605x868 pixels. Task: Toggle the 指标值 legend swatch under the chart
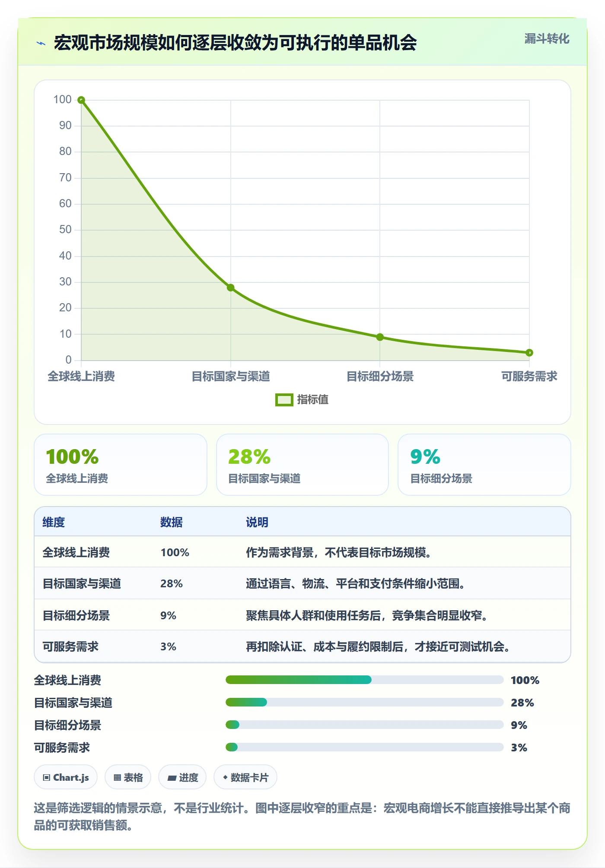point(284,400)
